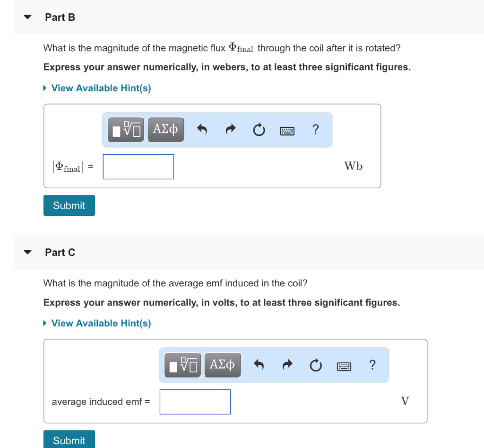Open the keyboard shortcuts panel in Part B
This screenshot has width=484, height=448.
pyautogui.click(x=287, y=130)
